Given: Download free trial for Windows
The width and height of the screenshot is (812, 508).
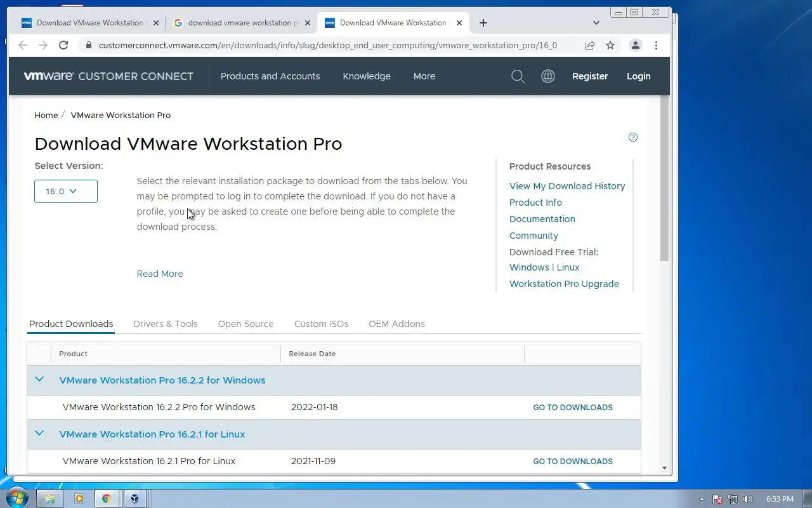Looking at the screenshot, I should pyautogui.click(x=529, y=267).
